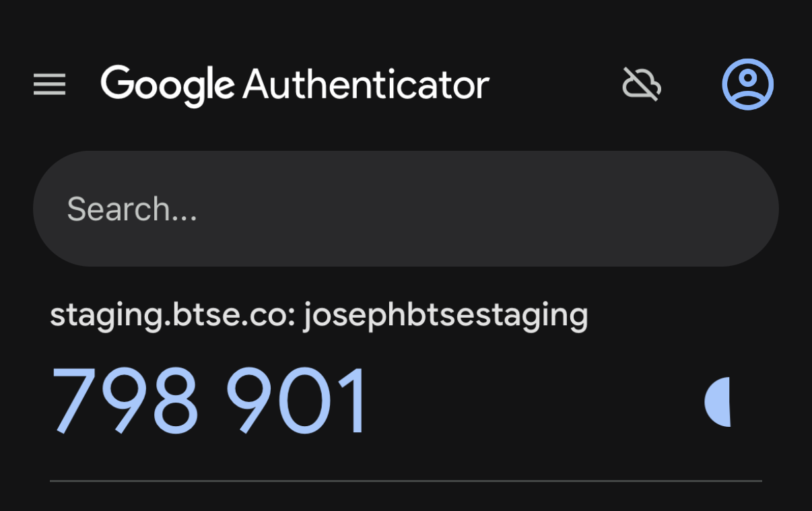Tap the 901 part of the code
This screenshot has width=812, height=511.
[296, 401]
